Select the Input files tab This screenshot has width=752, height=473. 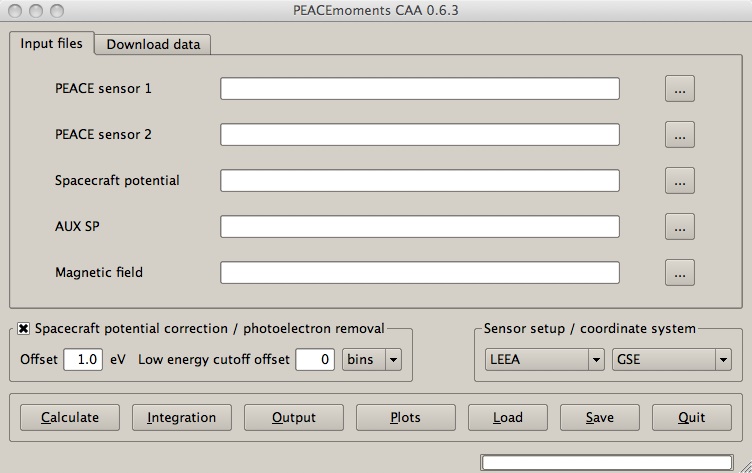51,43
